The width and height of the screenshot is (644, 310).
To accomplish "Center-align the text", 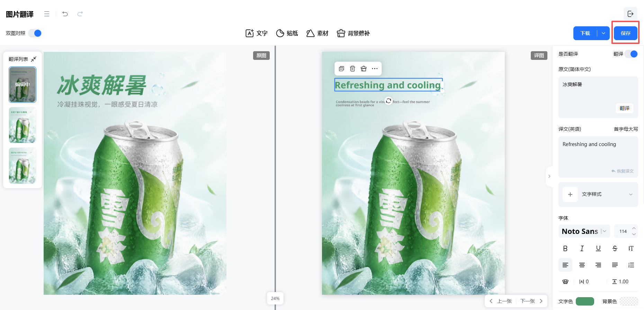I will [x=582, y=265].
